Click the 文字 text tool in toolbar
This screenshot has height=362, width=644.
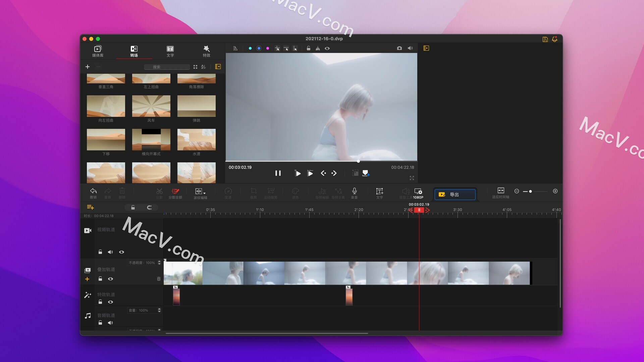pos(380,193)
